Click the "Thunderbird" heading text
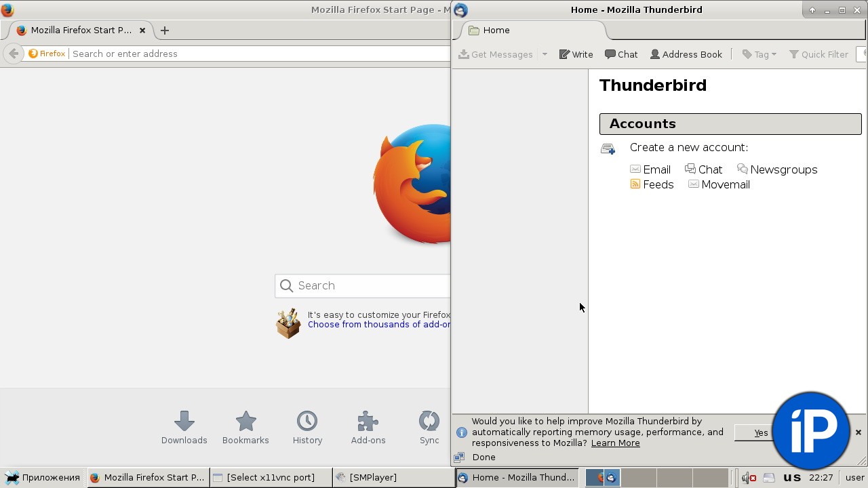The height and width of the screenshot is (488, 868). pyautogui.click(x=653, y=85)
